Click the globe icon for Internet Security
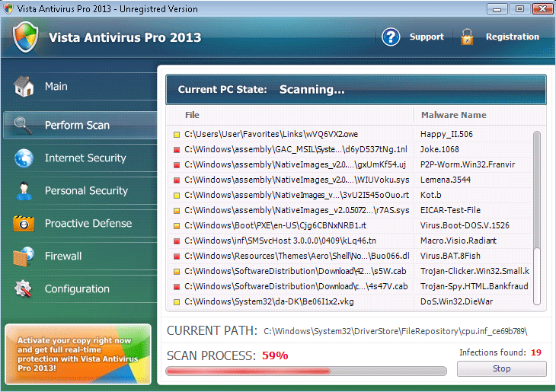 24,158
